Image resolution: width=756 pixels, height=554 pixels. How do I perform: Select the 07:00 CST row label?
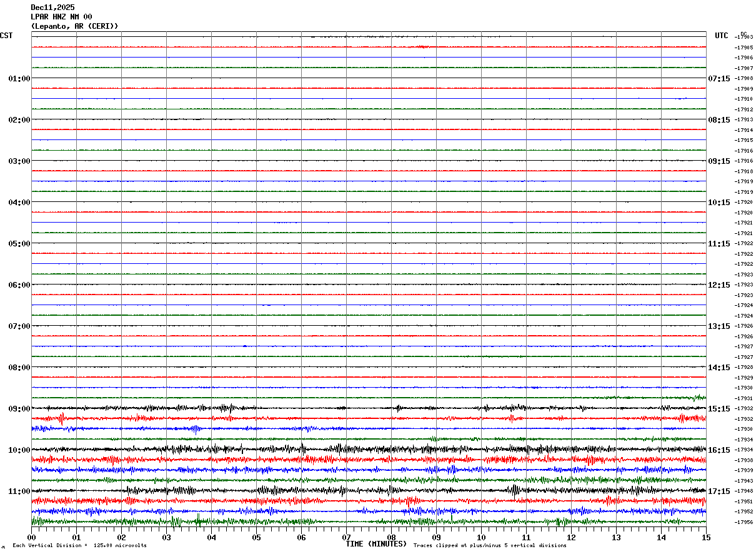(x=19, y=326)
